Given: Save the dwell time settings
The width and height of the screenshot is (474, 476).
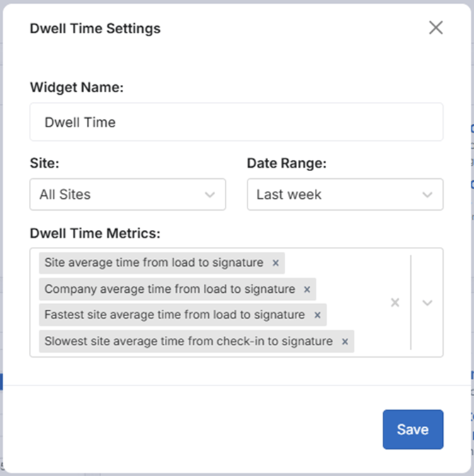Looking at the screenshot, I should coord(412,429).
